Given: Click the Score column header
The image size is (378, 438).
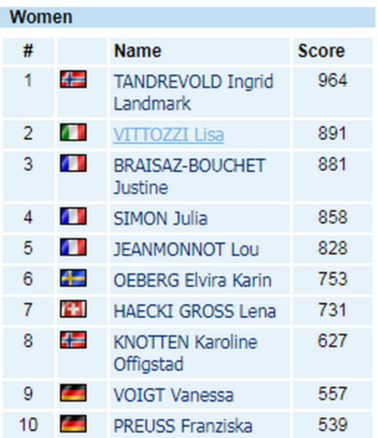Looking at the screenshot, I should pyautogui.click(x=321, y=51).
